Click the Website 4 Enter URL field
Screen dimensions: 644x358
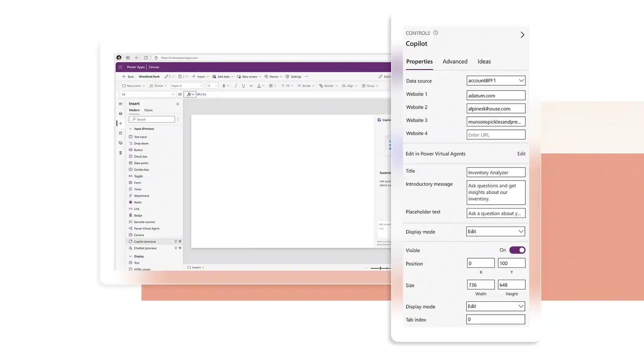[x=496, y=135]
